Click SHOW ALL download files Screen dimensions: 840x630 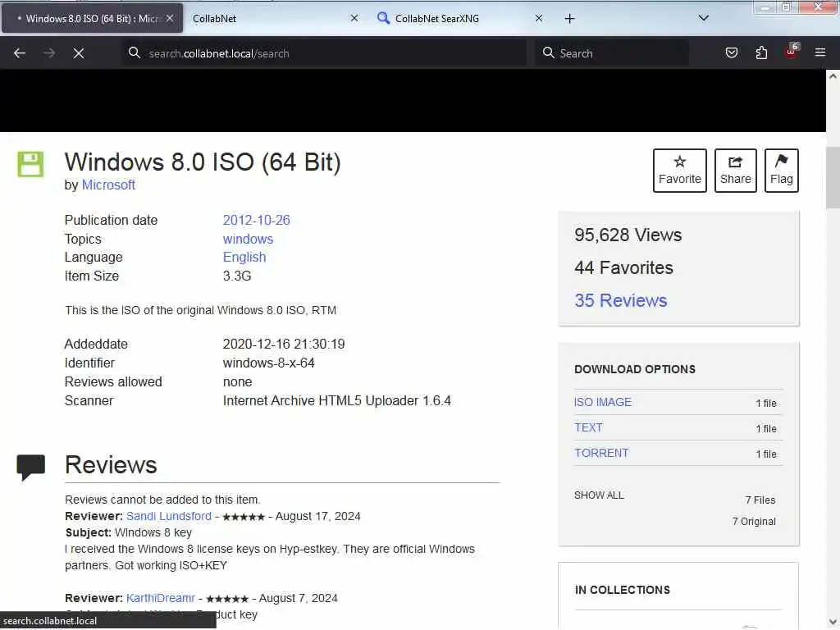[x=599, y=495]
